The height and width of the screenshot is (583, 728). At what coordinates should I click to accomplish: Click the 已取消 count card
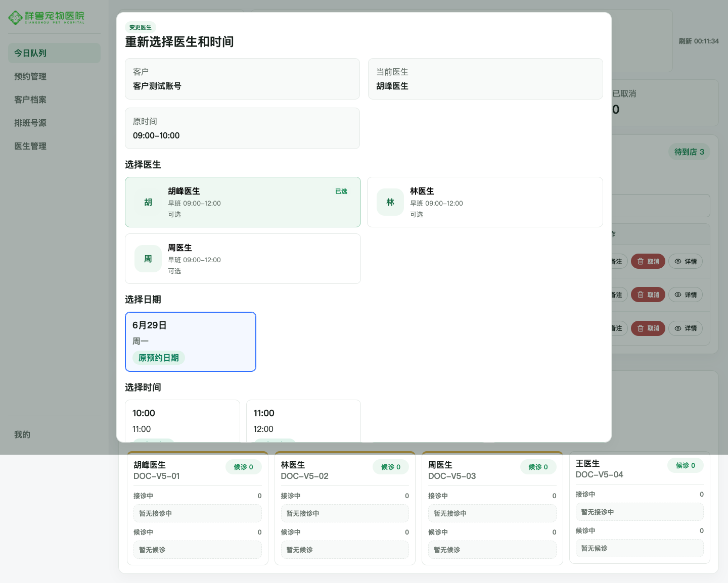pyautogui.click(x=665, y=103)
